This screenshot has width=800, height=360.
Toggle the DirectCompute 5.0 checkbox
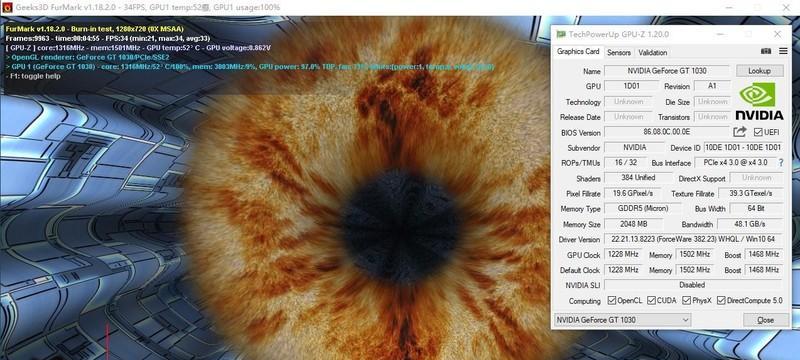click(721, 301)
